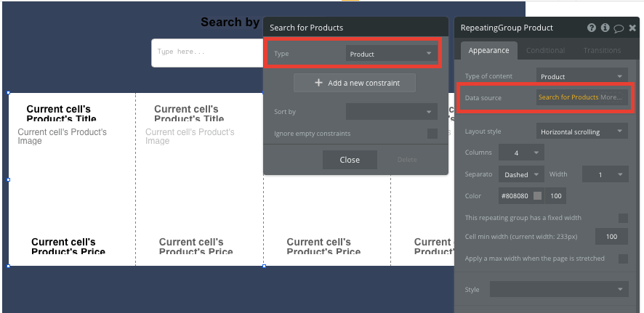The width and height of the screenshot is (644, 313).
Task: Switch to the Appearance tab
Action: tap(488, 50)
